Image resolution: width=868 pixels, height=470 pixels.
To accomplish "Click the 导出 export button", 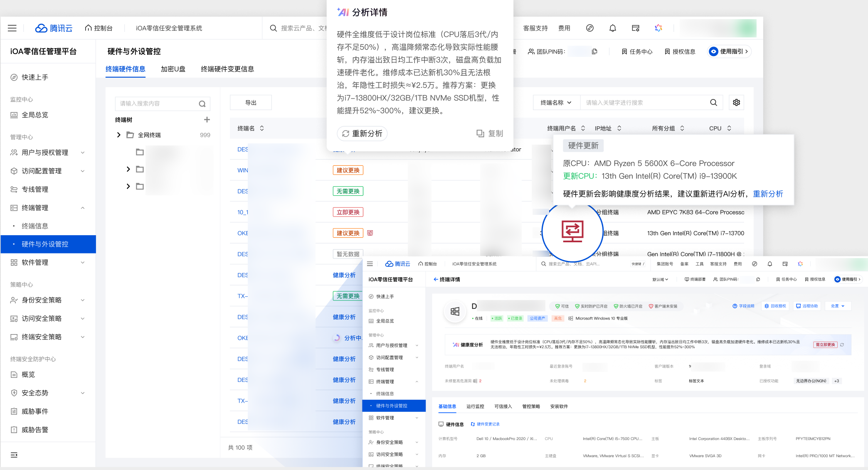I will coord(251,103).
